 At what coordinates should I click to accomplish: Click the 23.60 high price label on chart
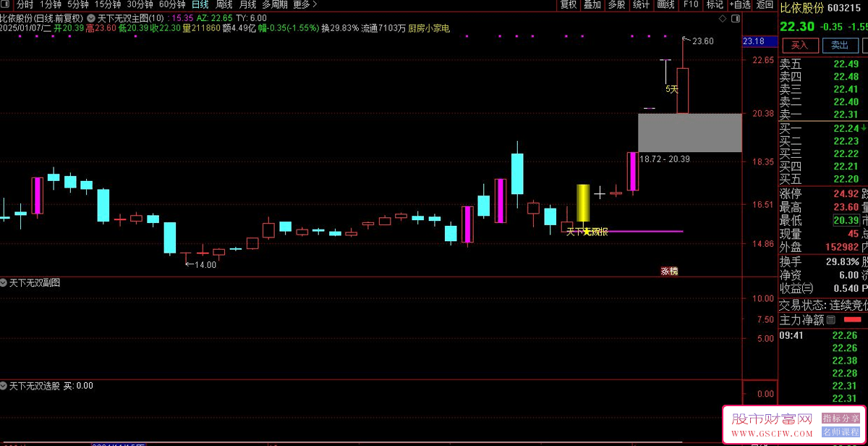(702, 41)
